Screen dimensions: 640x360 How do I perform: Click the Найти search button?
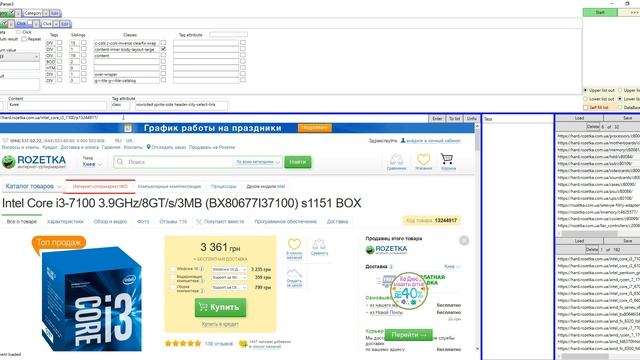[x=298, y=162]
